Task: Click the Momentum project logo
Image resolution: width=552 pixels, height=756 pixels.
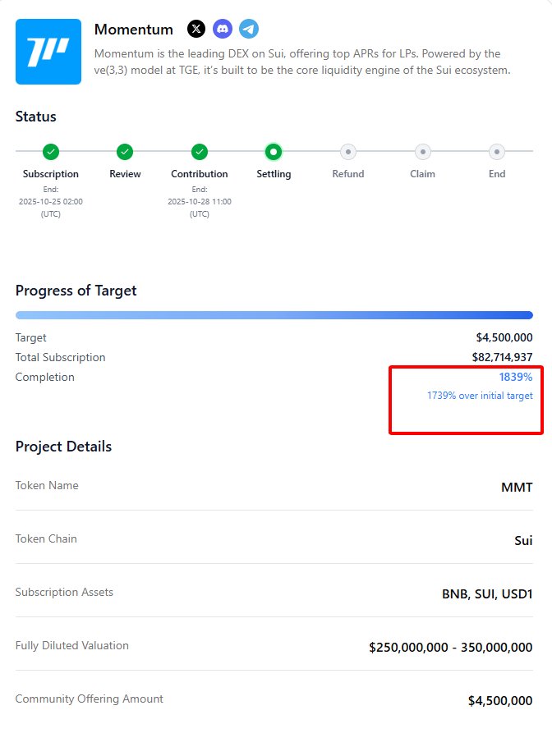Action: click(x=48, y=52)
